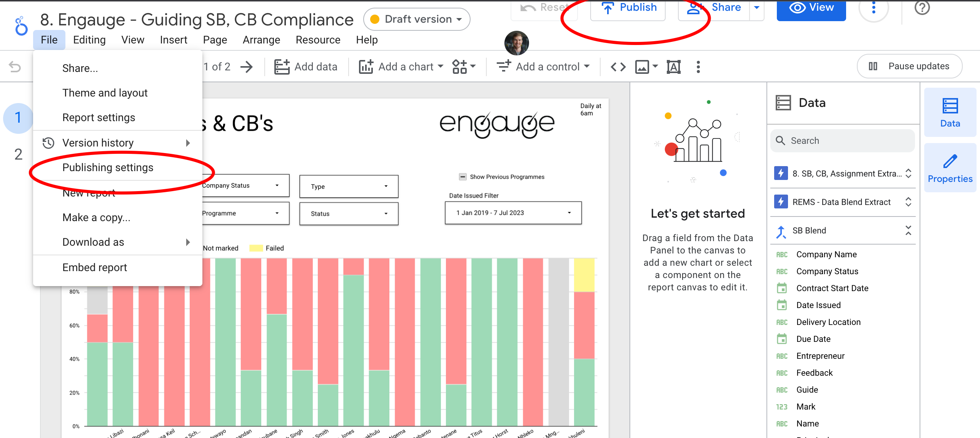Open the Date Issued Filter dropdown
This screenshot has width=980, height=438.
[x=513, y=213]
